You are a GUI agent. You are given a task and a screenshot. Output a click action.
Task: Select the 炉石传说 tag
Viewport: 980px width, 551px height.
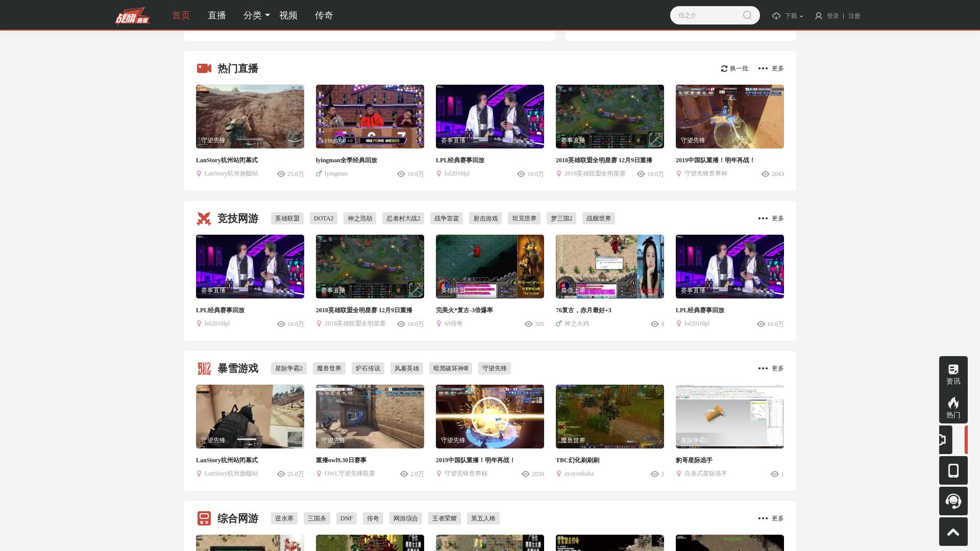pos(368,368)
